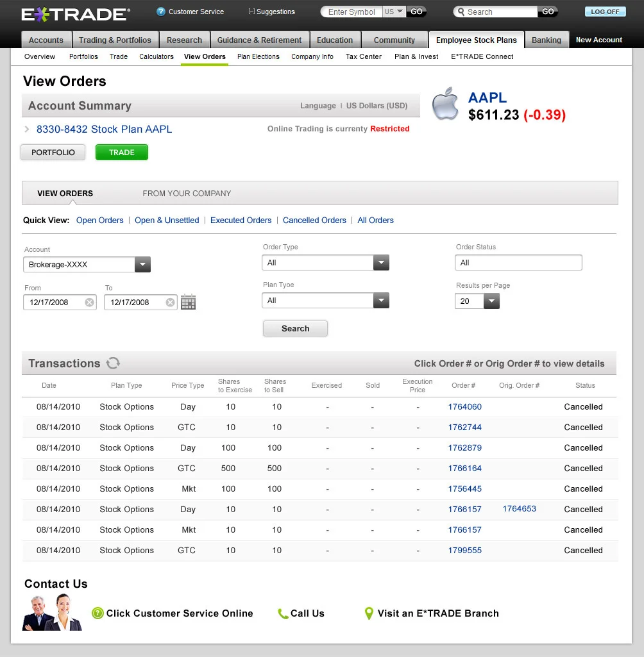Open order number 1766164

[x=465, y=469]
